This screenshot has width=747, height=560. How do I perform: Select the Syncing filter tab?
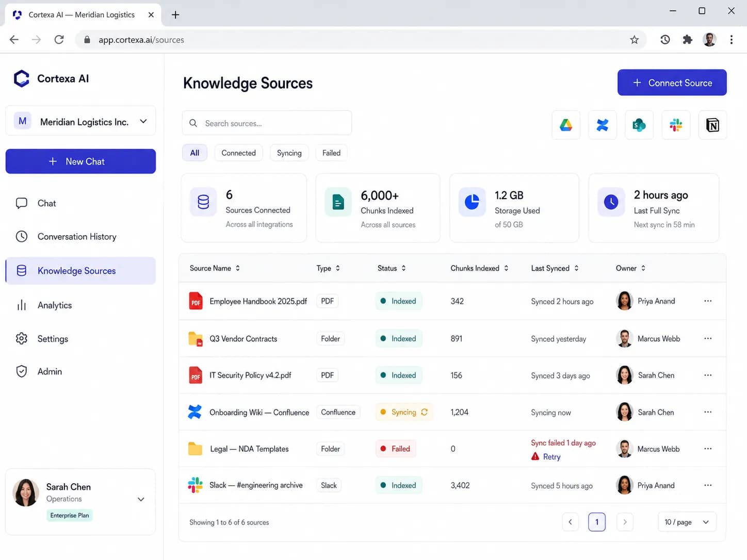point(289,153)
